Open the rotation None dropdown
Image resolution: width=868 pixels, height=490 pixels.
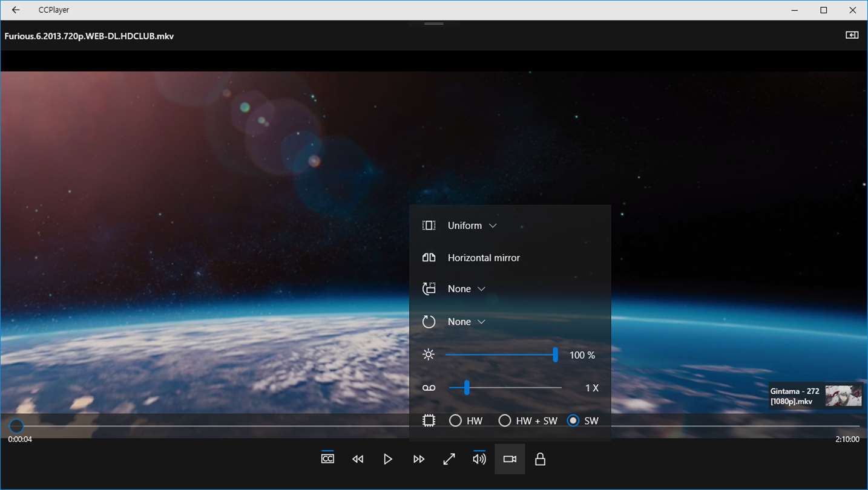click(x=467, y=322)
